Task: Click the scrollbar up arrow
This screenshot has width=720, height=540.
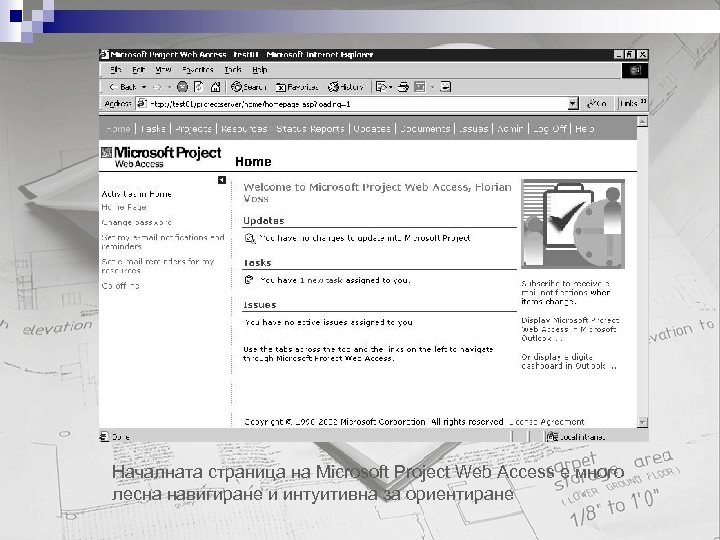Action: coord(642,121)
